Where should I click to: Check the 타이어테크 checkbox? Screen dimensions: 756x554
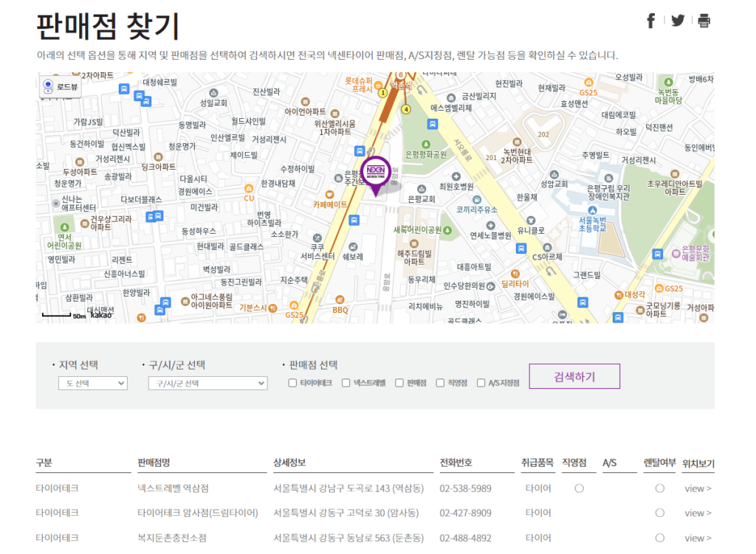(x=292, y=383)
